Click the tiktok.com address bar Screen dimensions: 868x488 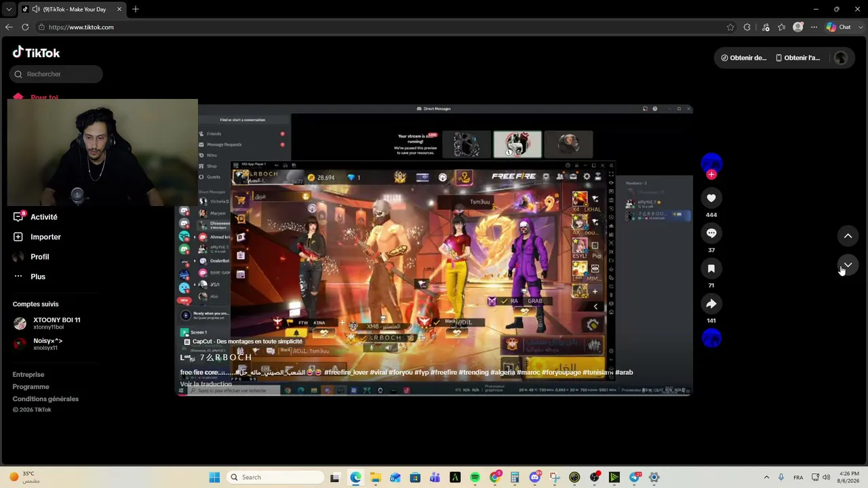[x=380, y=27]
